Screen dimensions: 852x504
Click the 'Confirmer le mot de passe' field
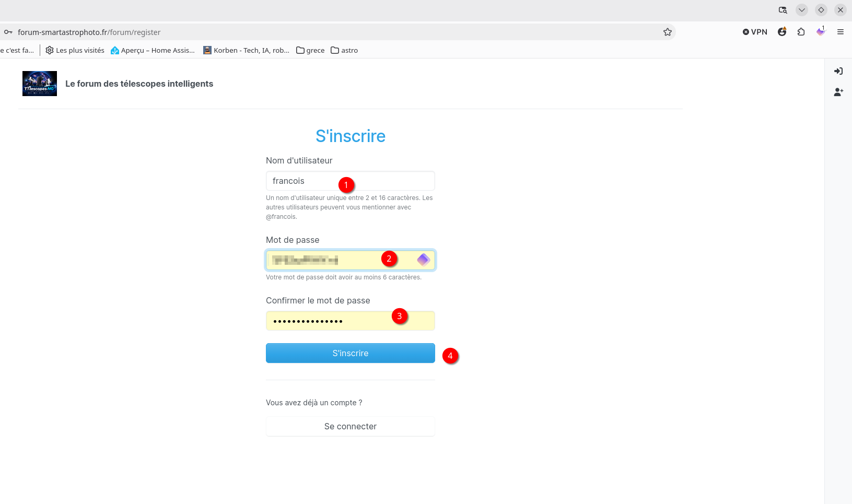pos(351,321)
